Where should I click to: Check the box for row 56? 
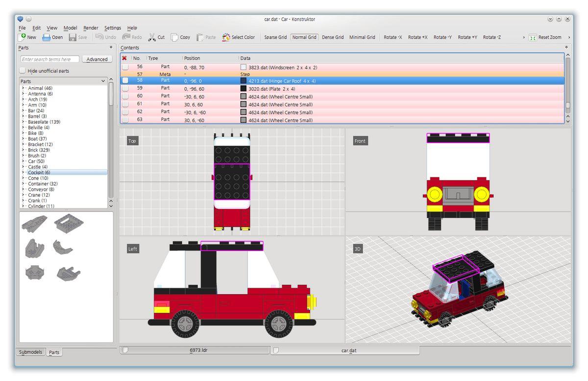coord(125,67)
